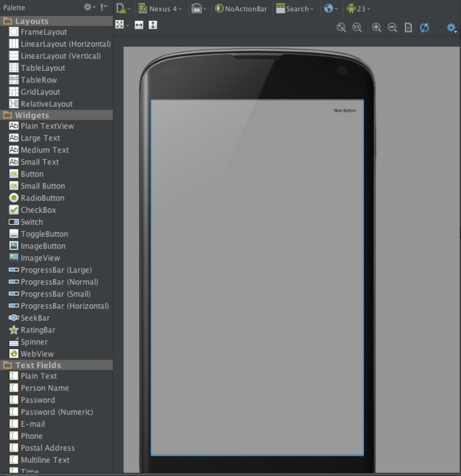Open the designer settings gear on the right
461x476 pixels.
452,28
